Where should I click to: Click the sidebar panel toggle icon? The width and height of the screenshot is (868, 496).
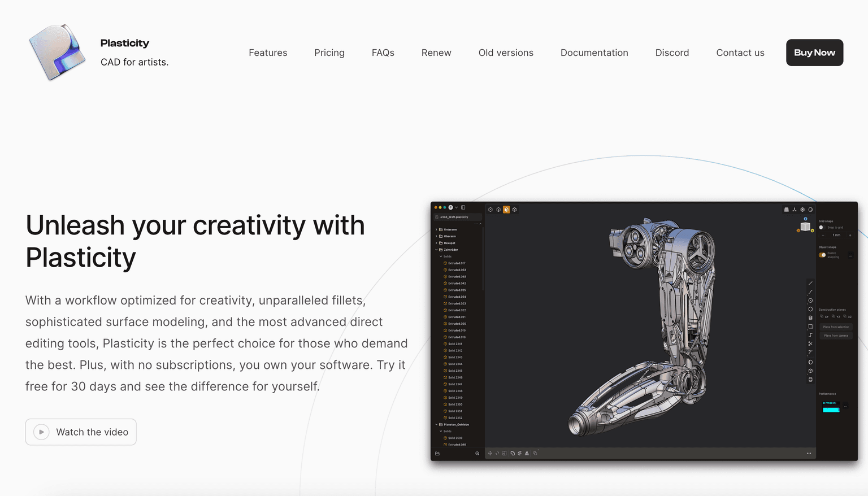(x=463, y=207)
